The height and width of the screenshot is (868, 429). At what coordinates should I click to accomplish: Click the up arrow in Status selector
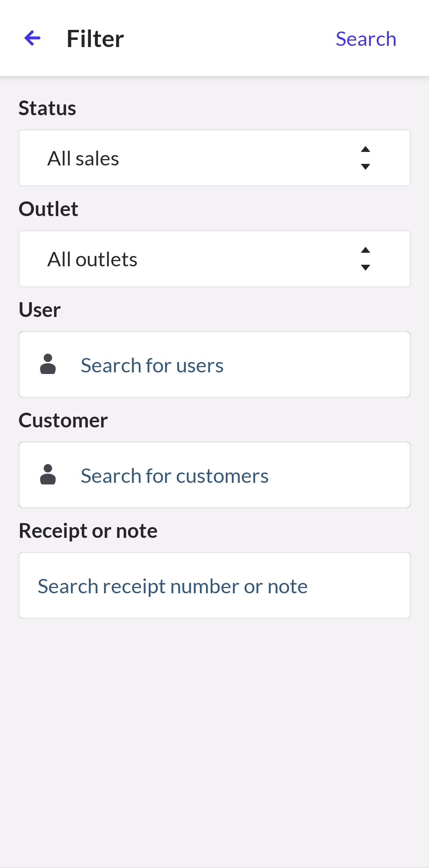tap(365, 150)
